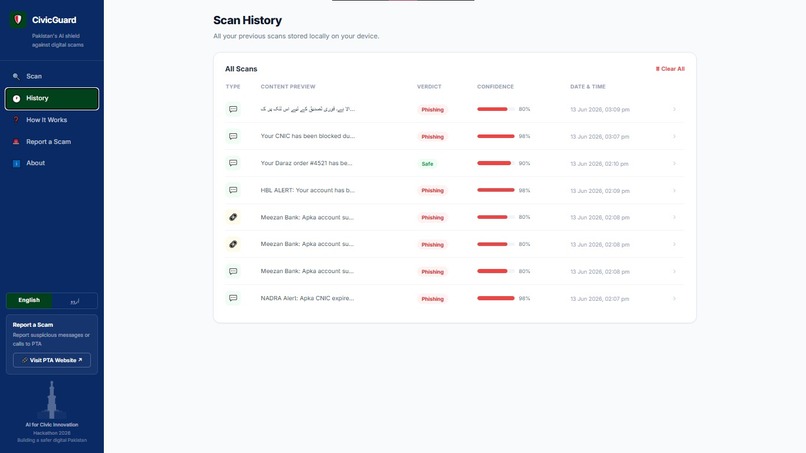806x453 pixels.
Task: Click message icon for Daraz order scan
Action: point(233,163)
